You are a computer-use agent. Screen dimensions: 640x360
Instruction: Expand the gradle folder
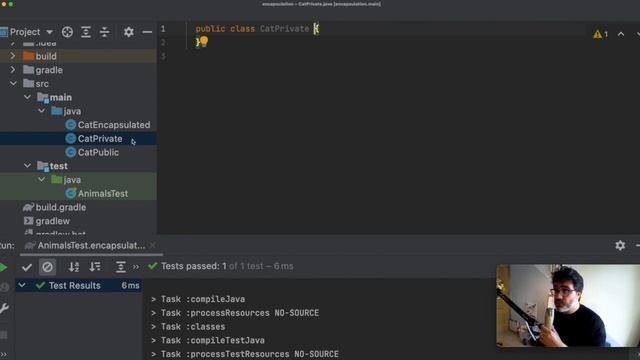tap(13, 70)
